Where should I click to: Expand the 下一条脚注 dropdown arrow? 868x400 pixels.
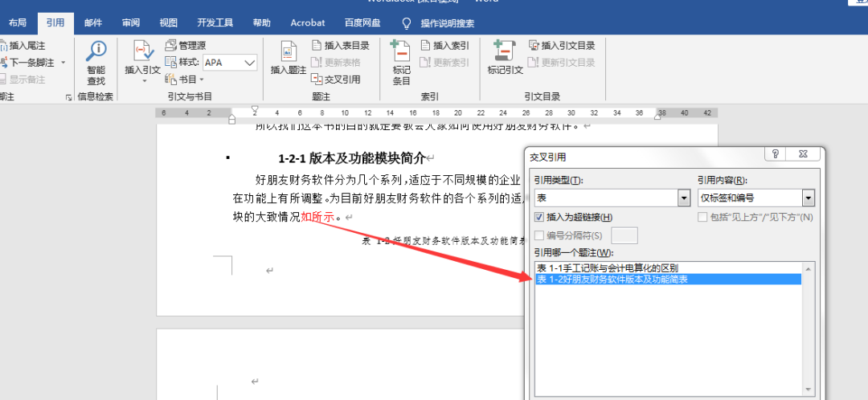(63, 63)
